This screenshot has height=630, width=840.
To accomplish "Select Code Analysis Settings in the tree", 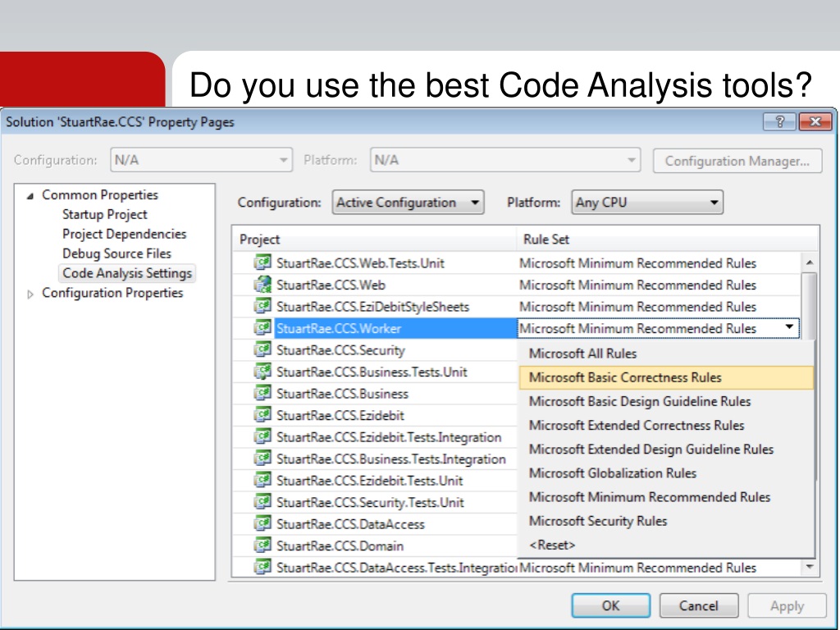I will point(127,273).
